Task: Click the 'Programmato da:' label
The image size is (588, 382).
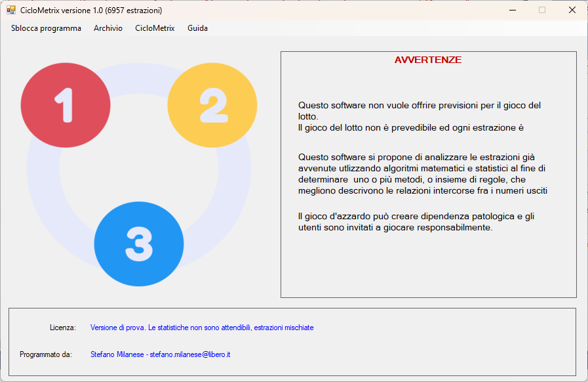Action: [x=46, y=354]
